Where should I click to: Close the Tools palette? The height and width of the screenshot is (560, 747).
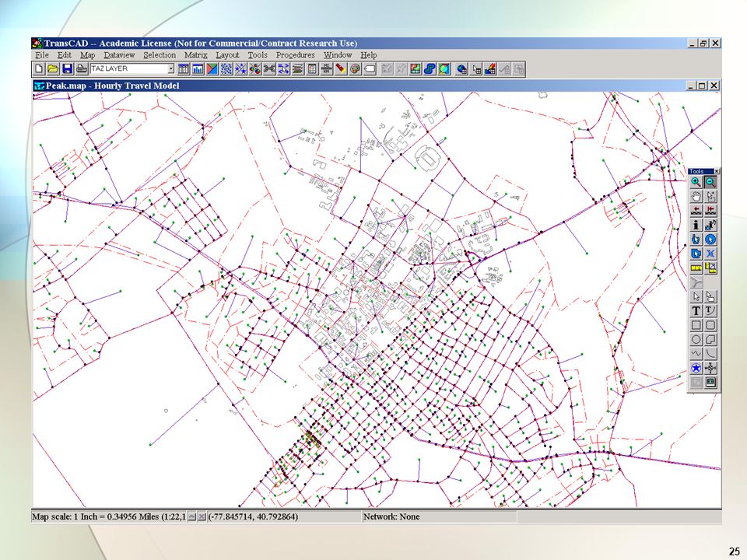point(717,171)
